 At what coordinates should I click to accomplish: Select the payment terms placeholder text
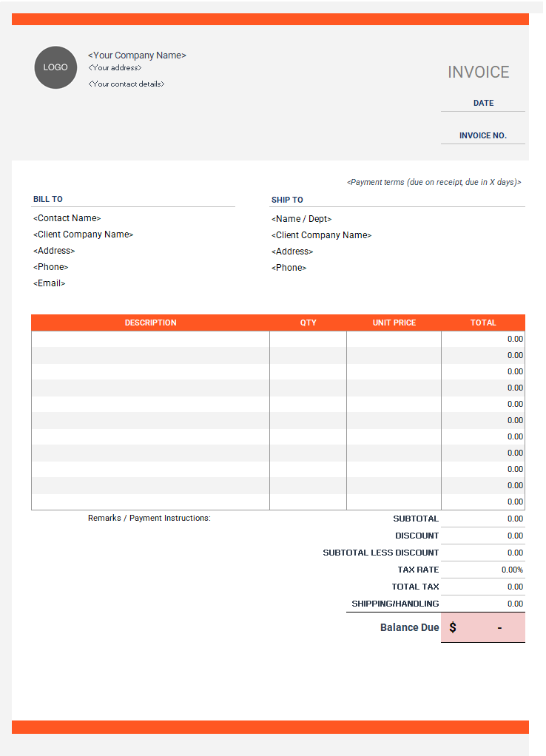tap(434, 182)
